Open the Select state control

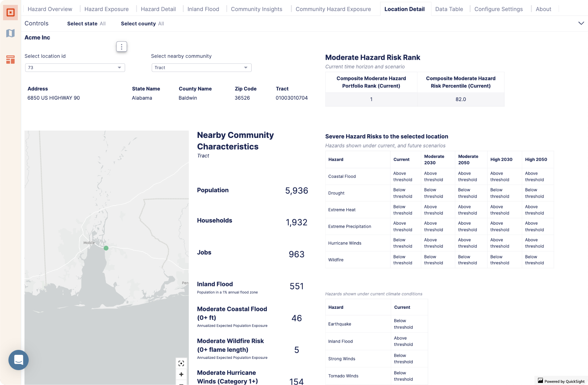point(86,24)
